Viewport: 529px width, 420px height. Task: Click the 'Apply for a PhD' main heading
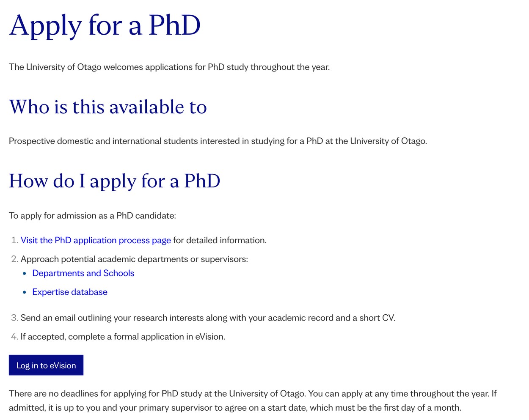[x=105, y=26]
